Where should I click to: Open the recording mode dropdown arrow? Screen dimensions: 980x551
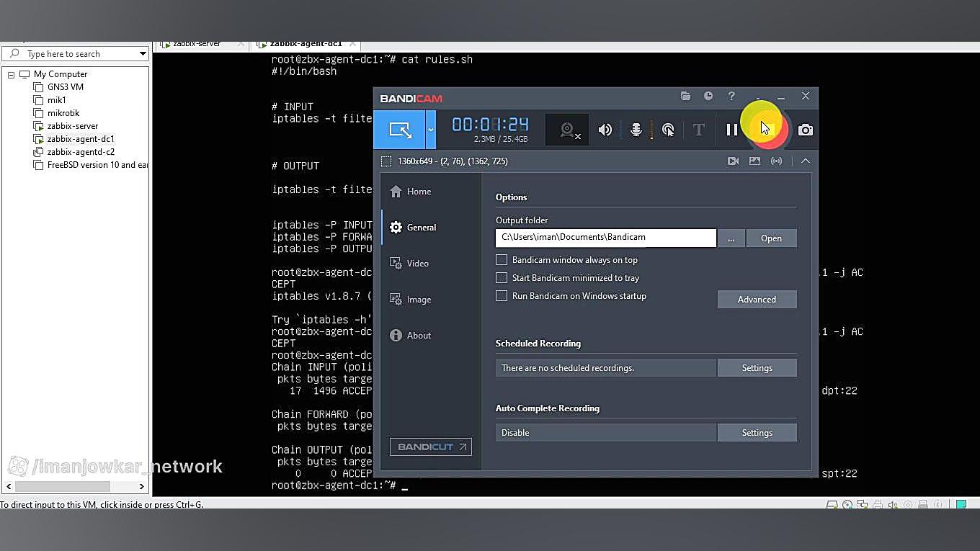click(x=431, y=130)
